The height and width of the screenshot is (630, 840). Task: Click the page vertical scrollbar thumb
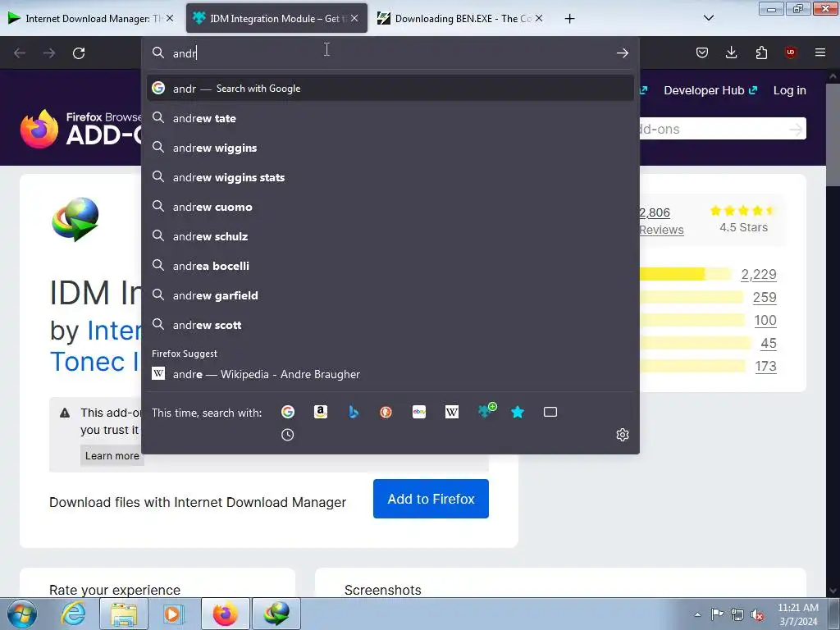click(833, 134)
